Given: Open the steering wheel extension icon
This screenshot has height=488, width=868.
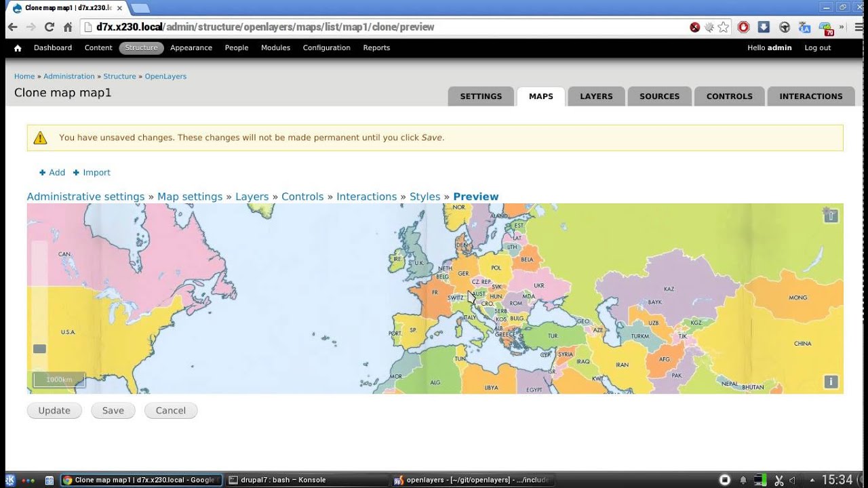Looking at the screenshot, I should coord(785,27).
